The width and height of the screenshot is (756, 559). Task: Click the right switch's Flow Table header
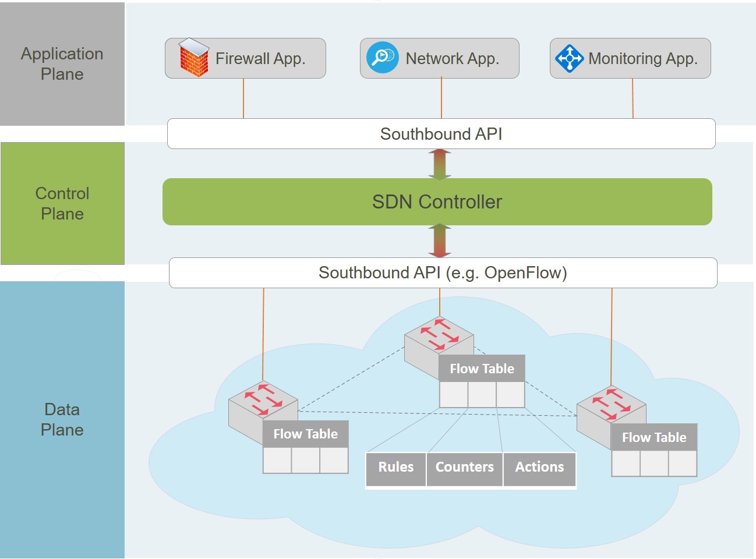(654, 437)
